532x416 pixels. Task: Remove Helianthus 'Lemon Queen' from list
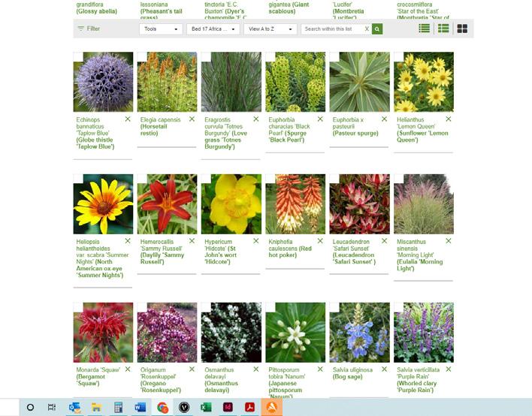point(448,119)
